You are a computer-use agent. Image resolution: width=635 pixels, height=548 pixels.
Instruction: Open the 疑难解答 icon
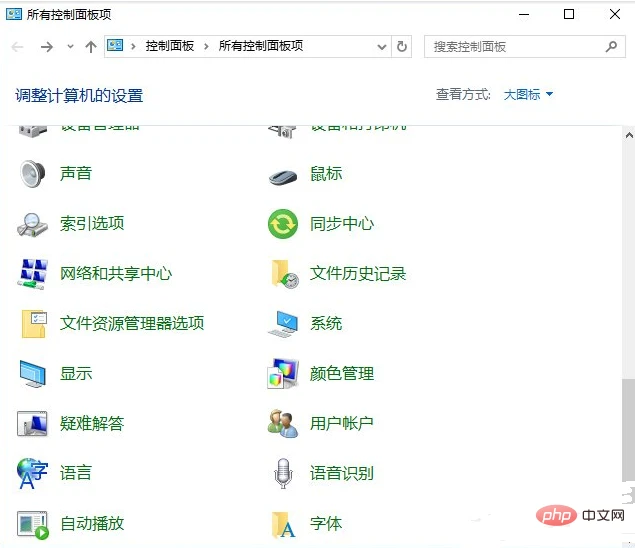[32, 423]
